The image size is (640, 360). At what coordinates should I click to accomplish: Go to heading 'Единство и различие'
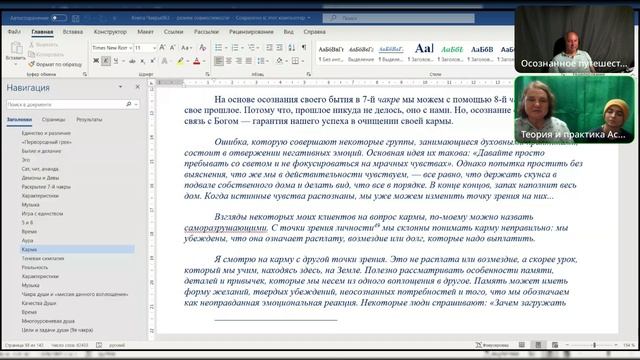point(46,133)
